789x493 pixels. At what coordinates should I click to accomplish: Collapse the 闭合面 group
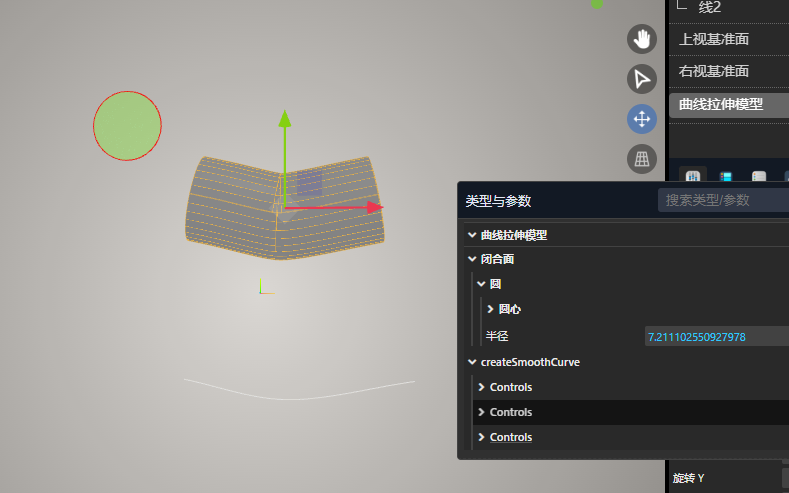pyautogui.click(x=471, y=259)
